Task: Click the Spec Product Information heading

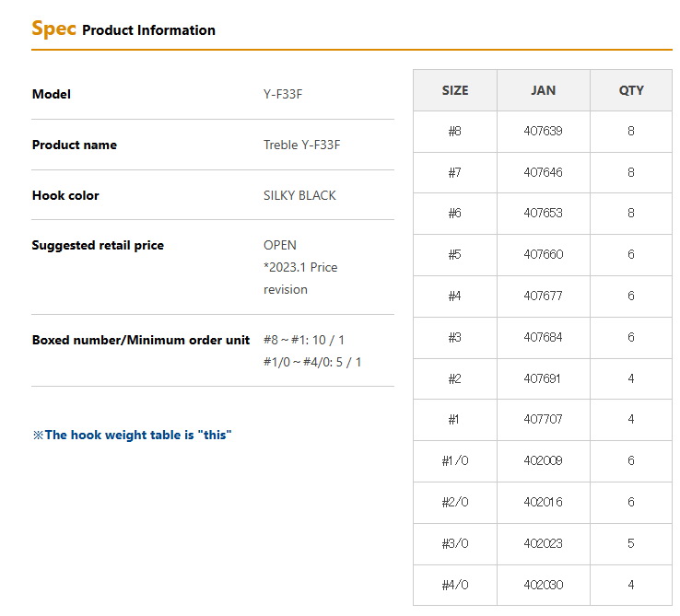Action: point(123,29)
